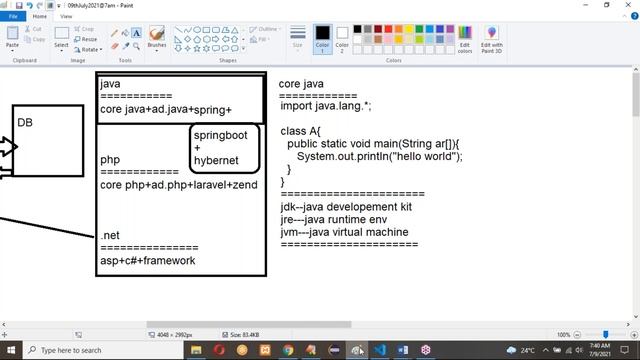Click the vertical scrollbar thumb

pyautogui.click(x=636, y=95)
